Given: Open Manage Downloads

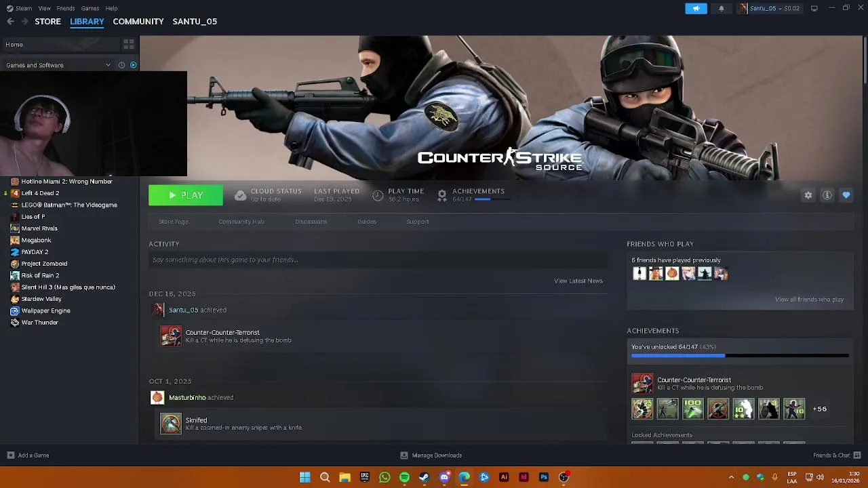Looking at the screenshot, I should click(431, 455).
